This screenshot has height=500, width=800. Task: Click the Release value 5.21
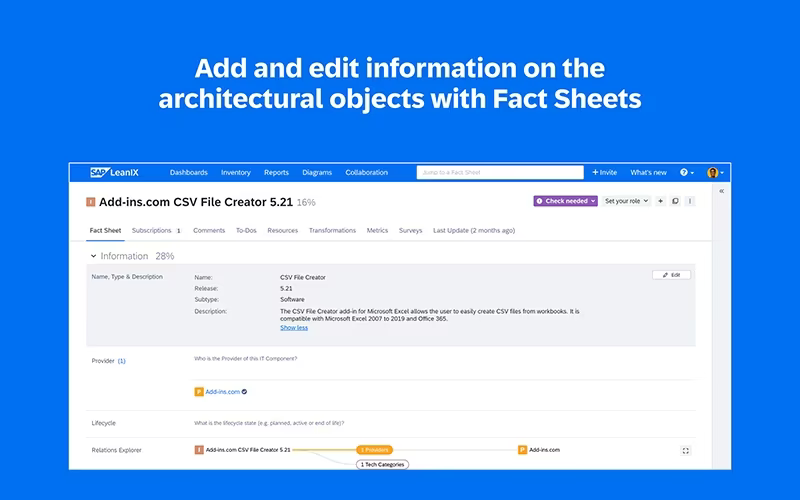[286, 288]
